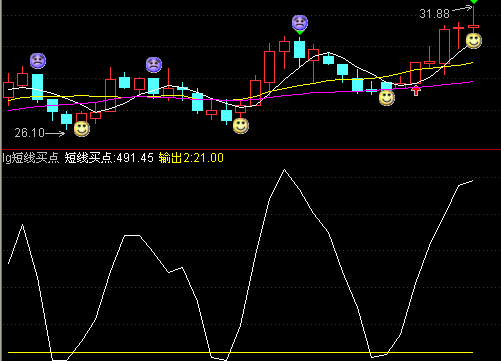Screen dimensions: 501x361
Task: Click the 26.10 low price label
Action: coord(30,133)
